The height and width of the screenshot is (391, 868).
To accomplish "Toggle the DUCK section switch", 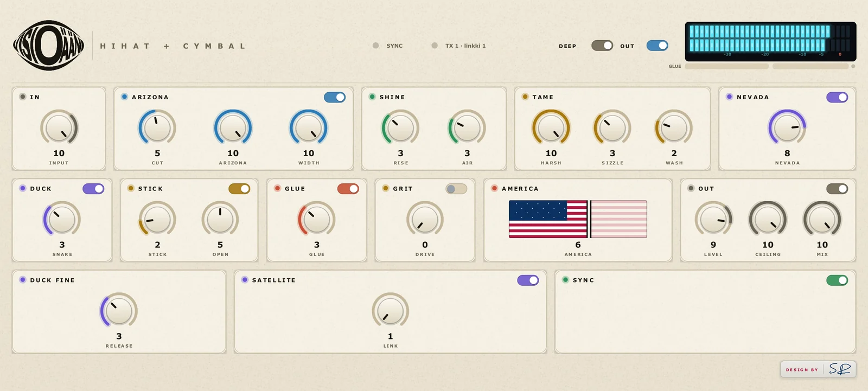I will 93,189.
